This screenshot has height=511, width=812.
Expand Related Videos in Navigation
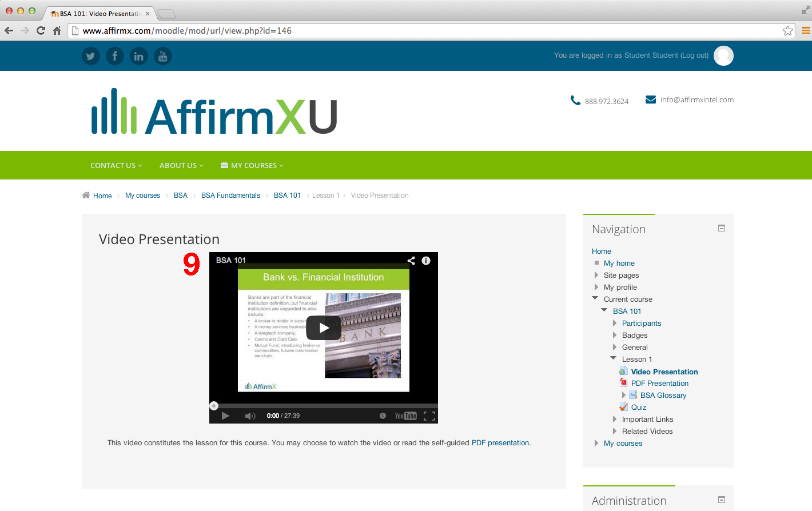[x=615, y=431]
